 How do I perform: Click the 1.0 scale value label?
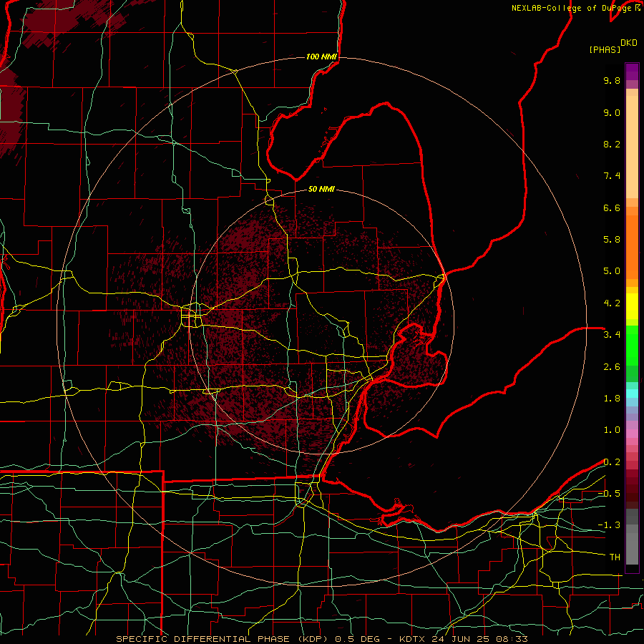pyautogui.click(x=612, y=430)
